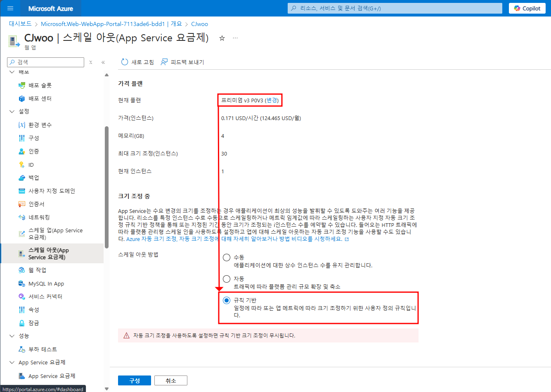This screenshot has width=551, height=392.
Task: Click the CJwoo breadcrumb link
Action: click(199, 24)
